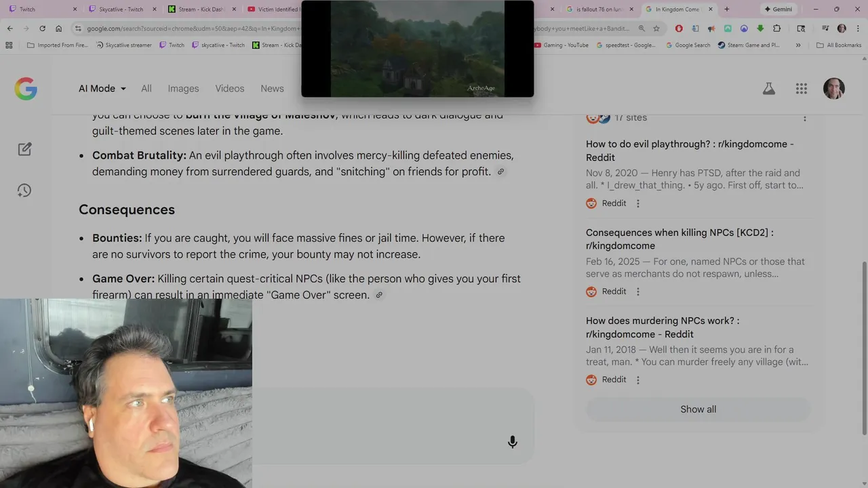This screenshot has width=868, height=488.
Task: Open How does murdering NPCs work link
Action: click(663, 327)
